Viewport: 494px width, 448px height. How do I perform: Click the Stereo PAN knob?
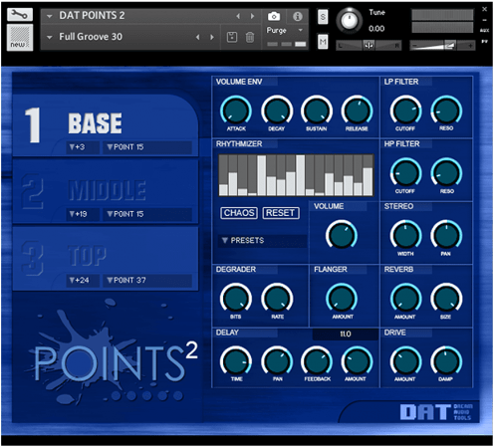coord(446,235)
